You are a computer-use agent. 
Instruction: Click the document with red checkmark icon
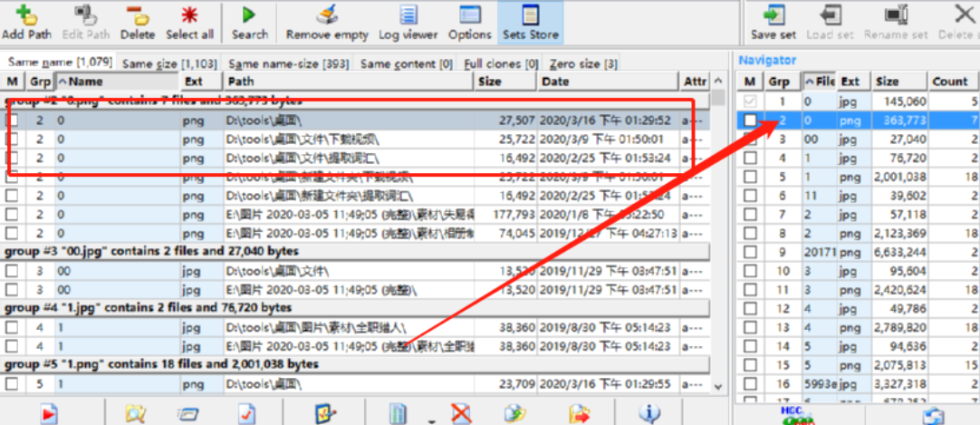pyautogui.click(x=247, y=414)
